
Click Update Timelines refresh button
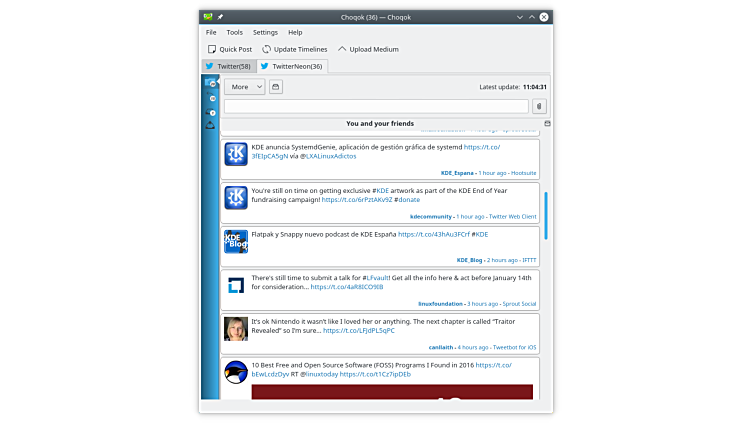click(x=295, y=49)
